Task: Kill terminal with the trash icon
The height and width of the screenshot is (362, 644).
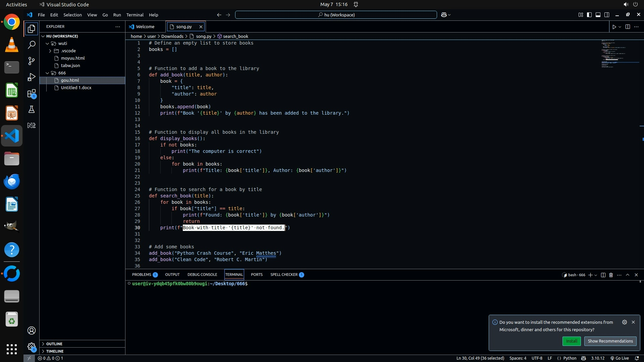Action: pos(611,275)
